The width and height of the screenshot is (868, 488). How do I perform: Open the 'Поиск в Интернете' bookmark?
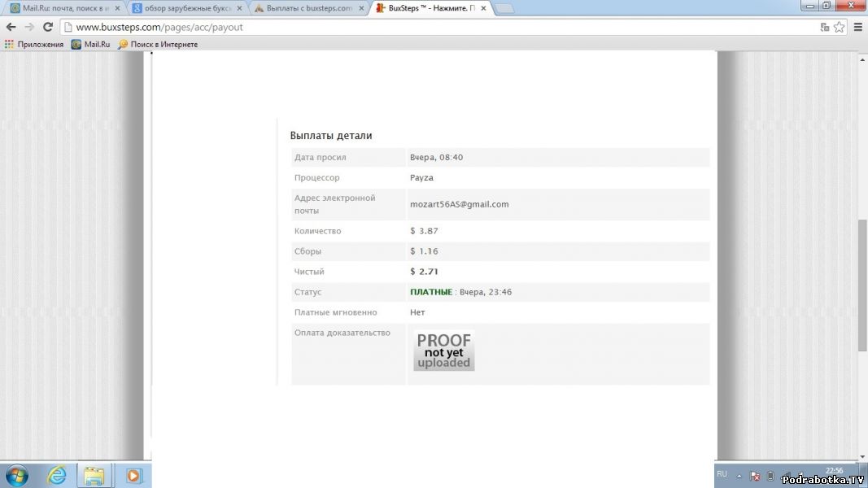(158, 44)
